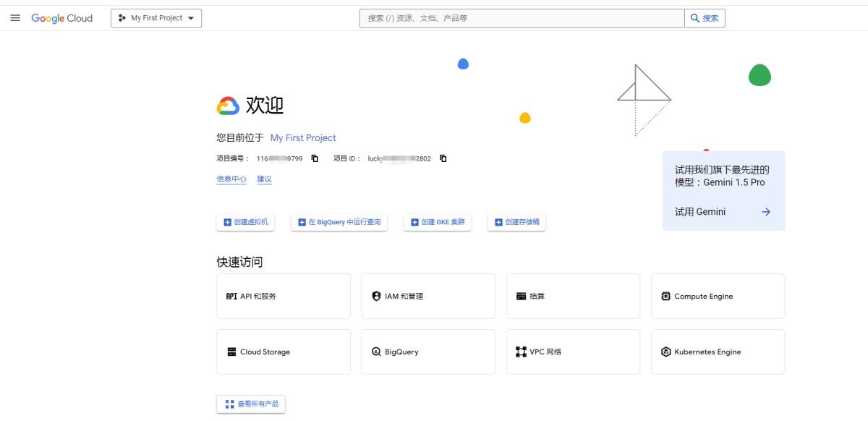
Task: Open the 信息中心 link
Action: 231,179
